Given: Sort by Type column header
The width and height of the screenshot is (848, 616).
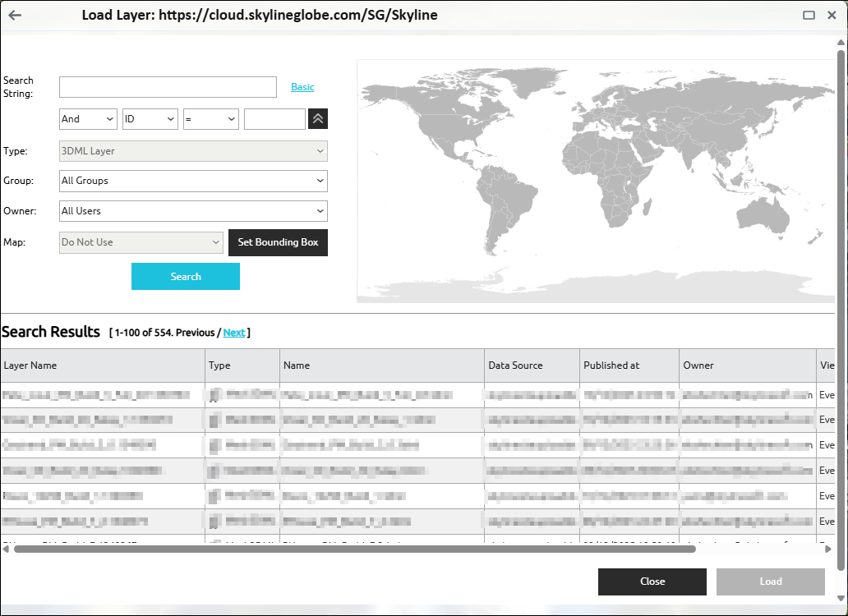Looking at the screenshot, I should tap(242, 365).
